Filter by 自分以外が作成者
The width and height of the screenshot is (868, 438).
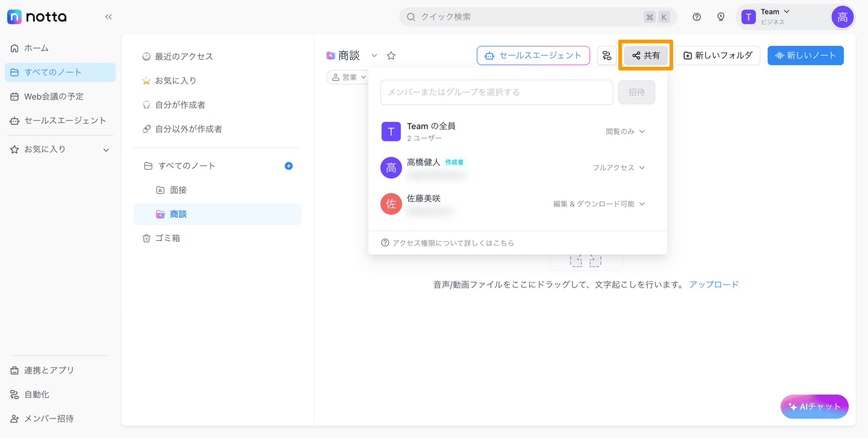[217, 129]
